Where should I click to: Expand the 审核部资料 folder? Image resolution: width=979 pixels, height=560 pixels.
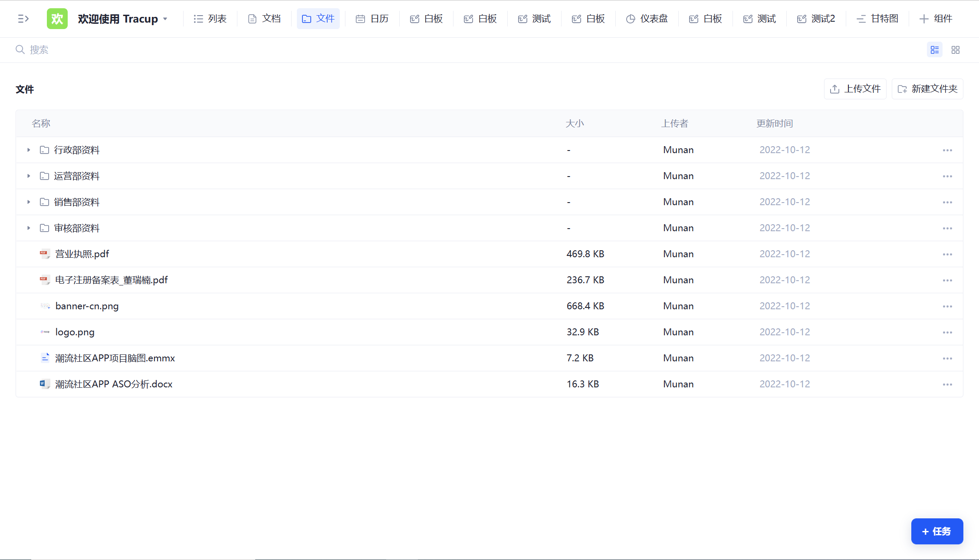(29, 228)
